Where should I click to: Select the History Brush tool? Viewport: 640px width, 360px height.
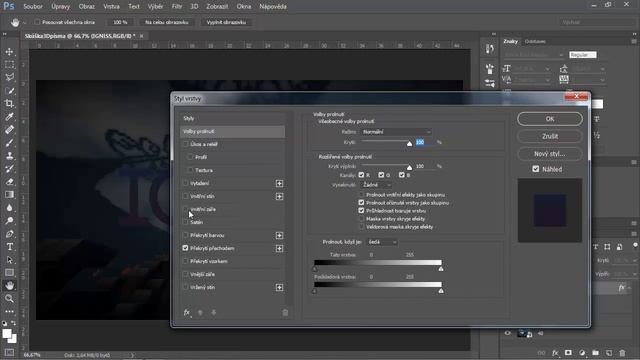pos(9,169)
